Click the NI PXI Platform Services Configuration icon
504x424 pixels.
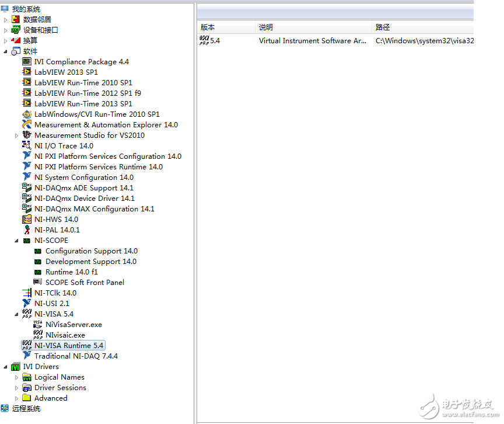27,156
